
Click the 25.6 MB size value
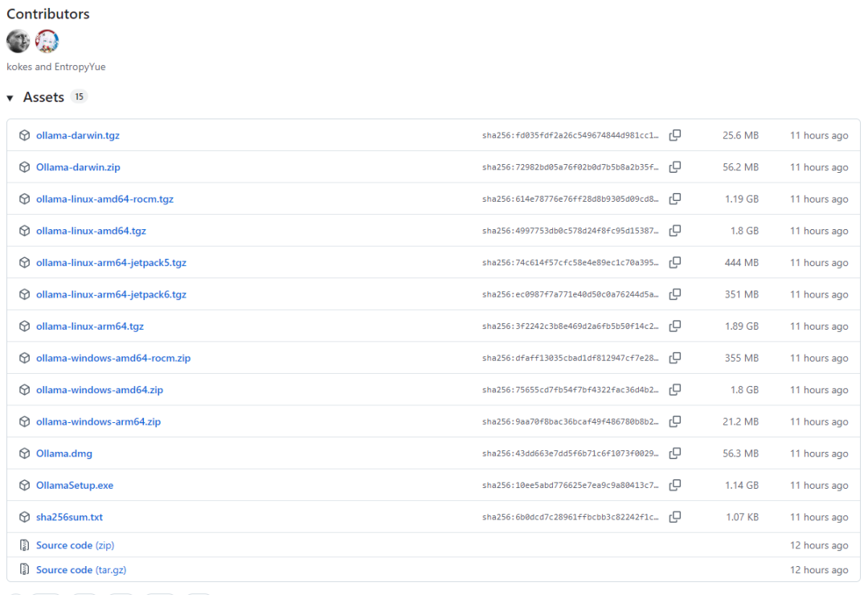coord(740,135)
